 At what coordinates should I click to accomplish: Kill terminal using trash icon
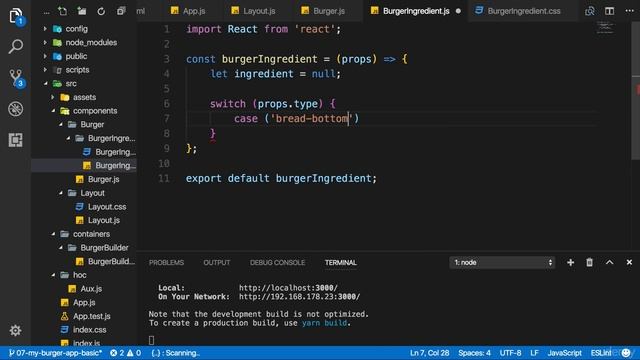tap(589, 262)
